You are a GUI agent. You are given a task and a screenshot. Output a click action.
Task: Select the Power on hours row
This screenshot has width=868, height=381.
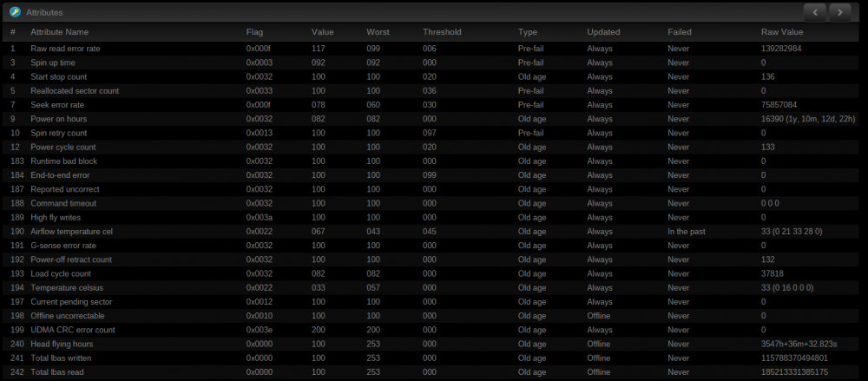(x=431, y=119)
